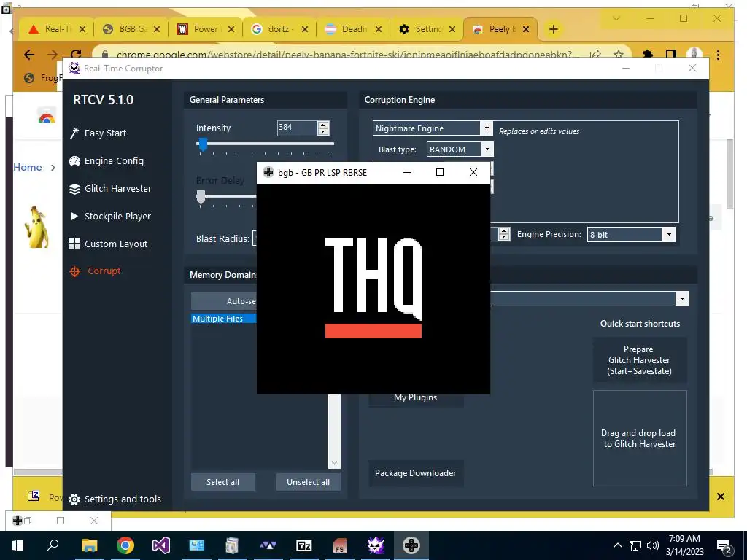Open Chrome three-dot menu

coord(718,55)
